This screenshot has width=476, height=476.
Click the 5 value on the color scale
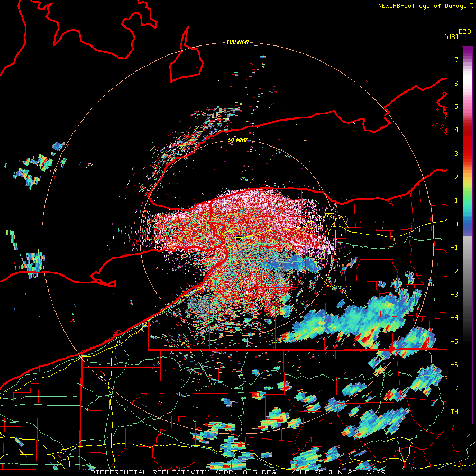[456, 106]
